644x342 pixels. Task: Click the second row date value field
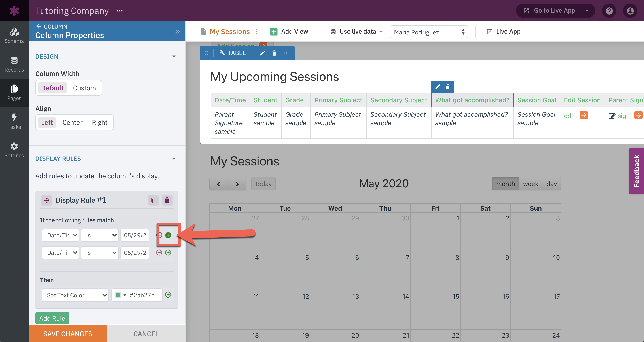135,253
